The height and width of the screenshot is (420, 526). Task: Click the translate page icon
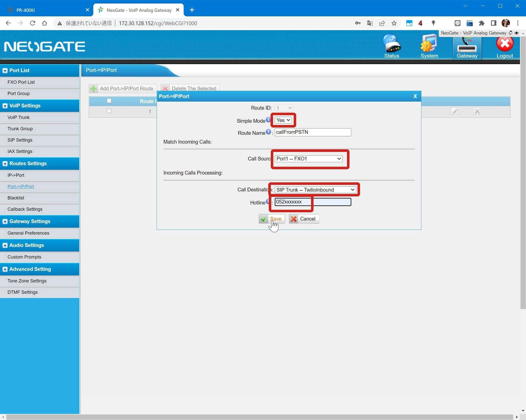[x=370, y=23]
